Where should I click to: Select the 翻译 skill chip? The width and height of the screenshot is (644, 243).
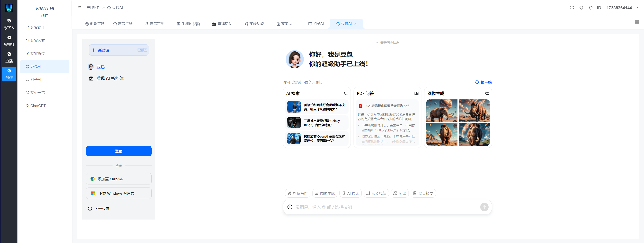[x=400, y=193]
